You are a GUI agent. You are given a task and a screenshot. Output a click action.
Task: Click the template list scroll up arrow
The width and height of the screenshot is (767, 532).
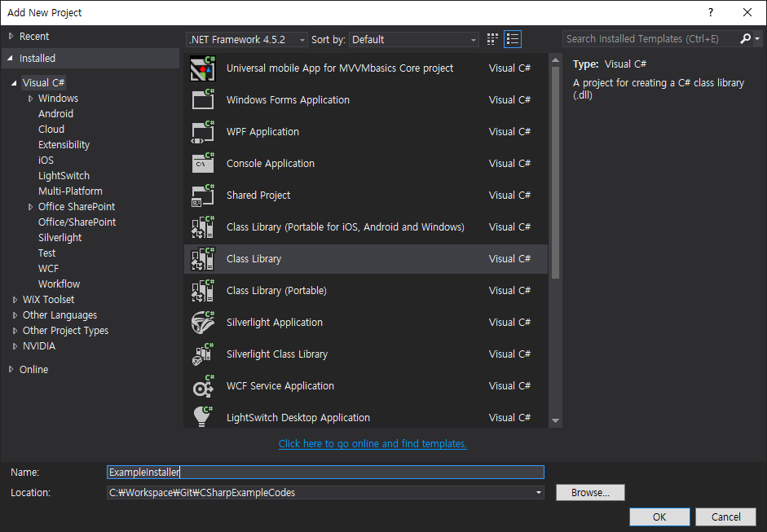tap(555, 60)
